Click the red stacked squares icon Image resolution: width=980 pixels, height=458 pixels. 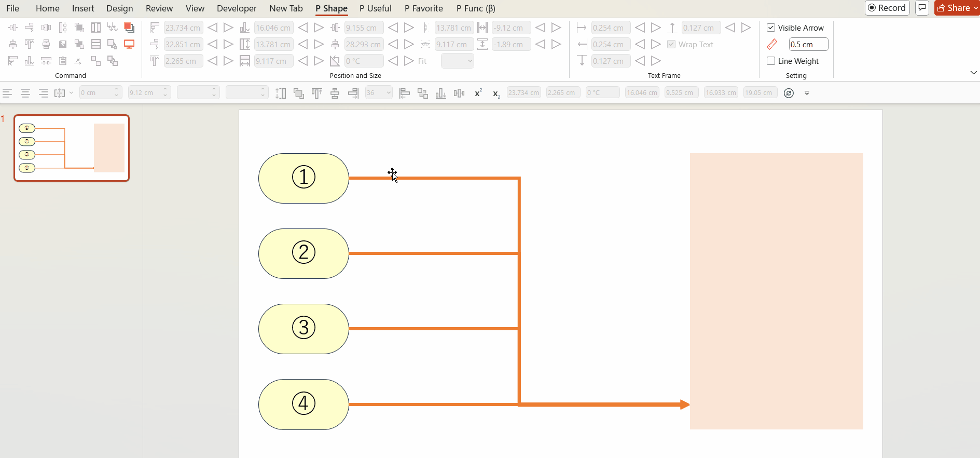pyautogui.click(x=129, y=28)
